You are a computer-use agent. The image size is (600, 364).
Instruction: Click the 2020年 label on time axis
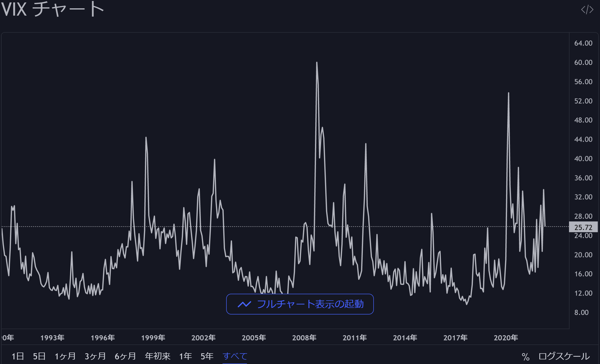click(x=506, y=338)
